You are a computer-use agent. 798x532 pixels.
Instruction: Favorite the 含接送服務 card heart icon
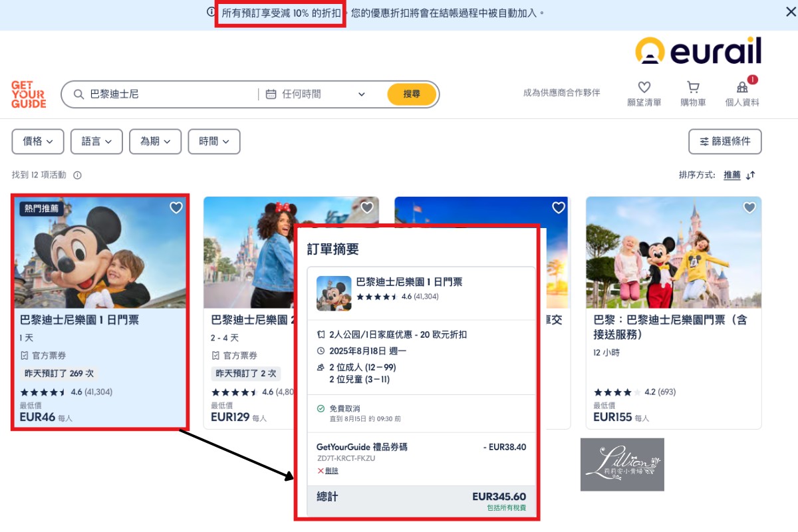point(749,208)
